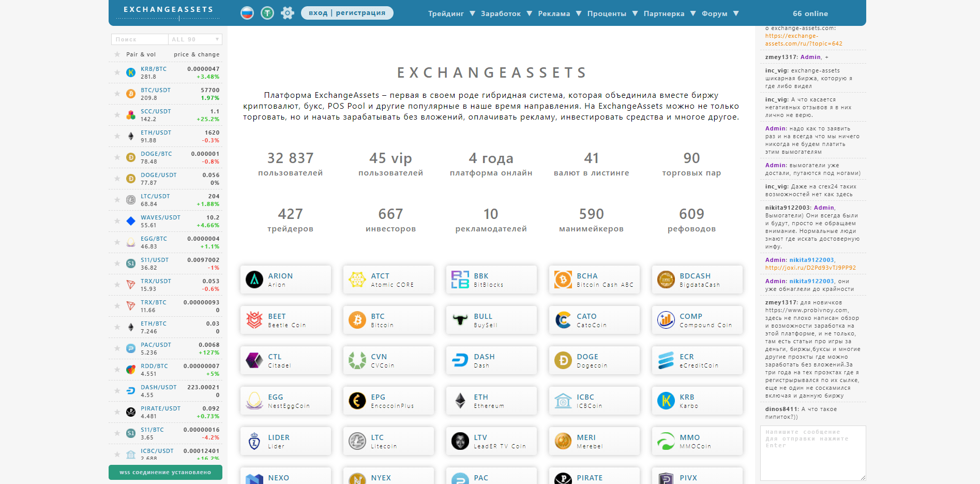Open the DOGE Dogecoin coin card
980x484 pixels.
point(594,360)
